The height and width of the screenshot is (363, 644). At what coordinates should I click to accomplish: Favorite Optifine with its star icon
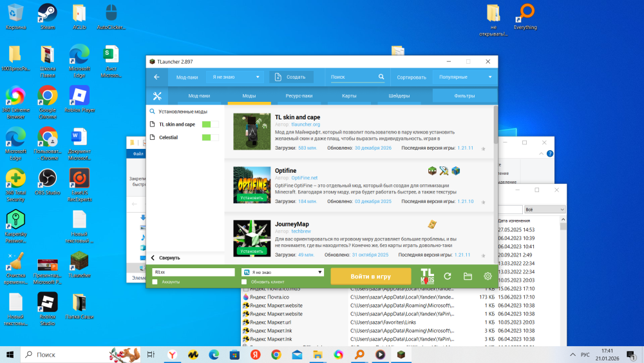(x=484, y=202)
